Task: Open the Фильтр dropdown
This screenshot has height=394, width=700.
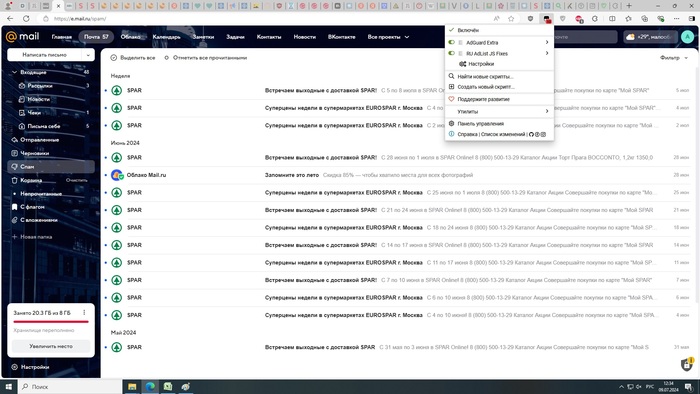Action: coord(674,58)
